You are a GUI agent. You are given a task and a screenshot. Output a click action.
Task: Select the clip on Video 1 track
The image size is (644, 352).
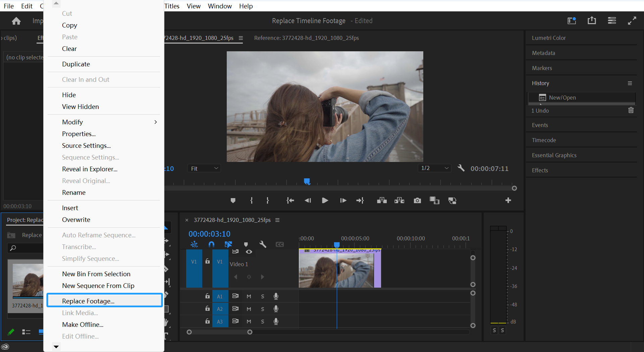(340, 268)
